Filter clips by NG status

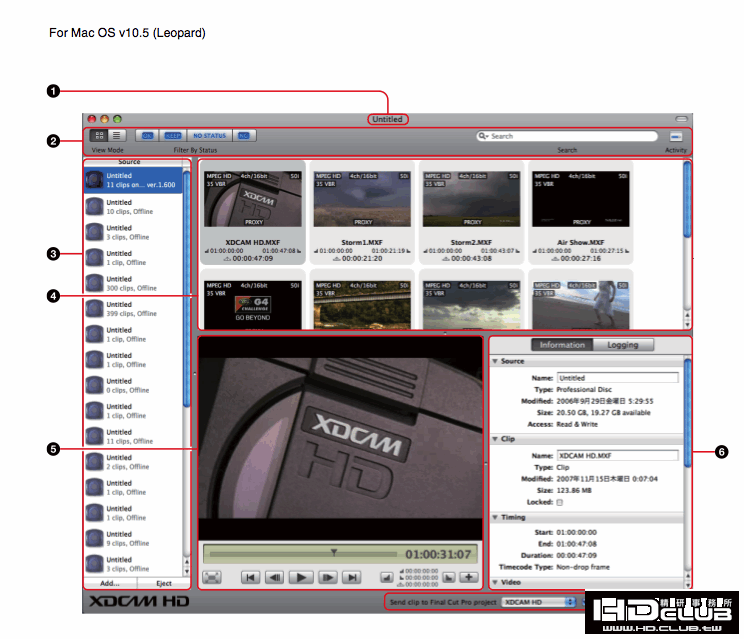[244, 136]
